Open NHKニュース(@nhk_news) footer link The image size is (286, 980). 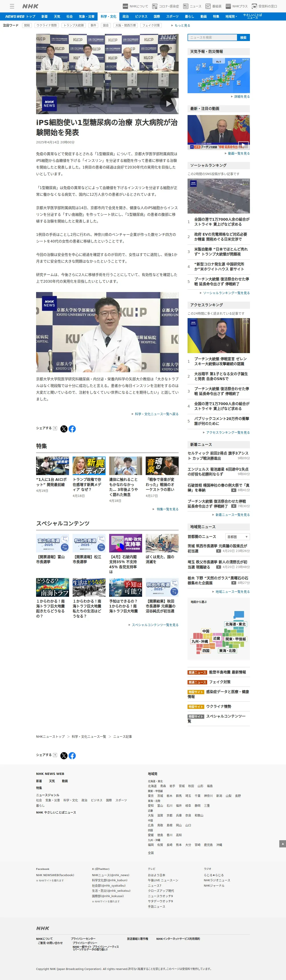point(110,875)
